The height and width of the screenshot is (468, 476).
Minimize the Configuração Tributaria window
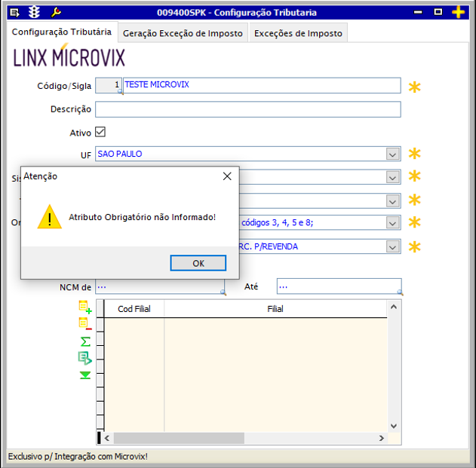pyautogui.click(x=418, y=12)
